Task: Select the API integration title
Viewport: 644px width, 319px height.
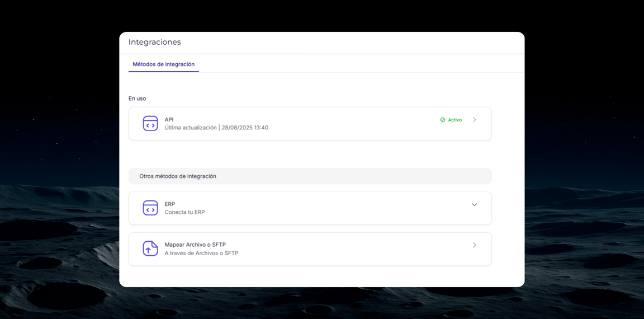Action: [169, 119]
